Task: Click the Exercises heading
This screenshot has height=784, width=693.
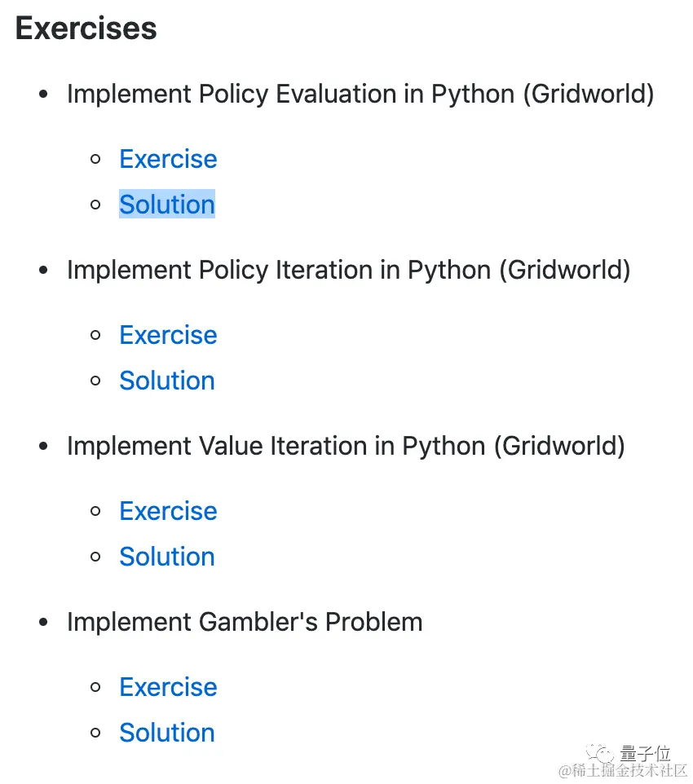Action: tap(86, 29)
